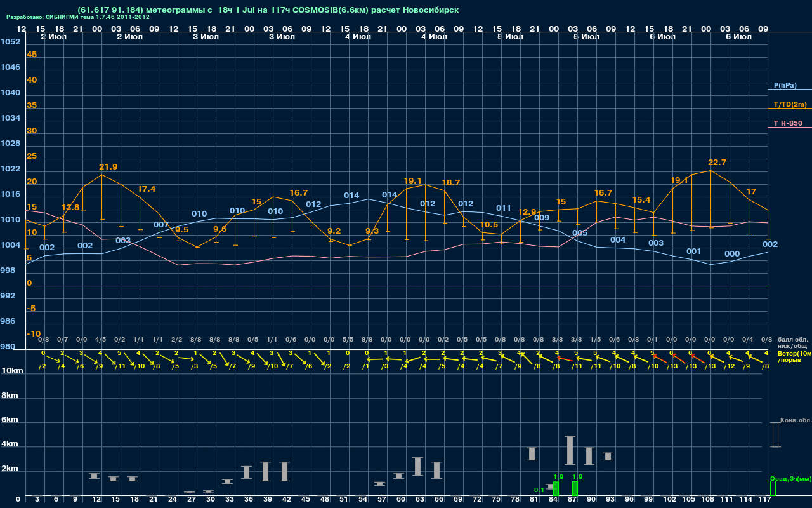The height and width of the screenshot is (508, 812).
Task: Click tall gray cloud bar above hour 87
Action: [x=570, y=450]
